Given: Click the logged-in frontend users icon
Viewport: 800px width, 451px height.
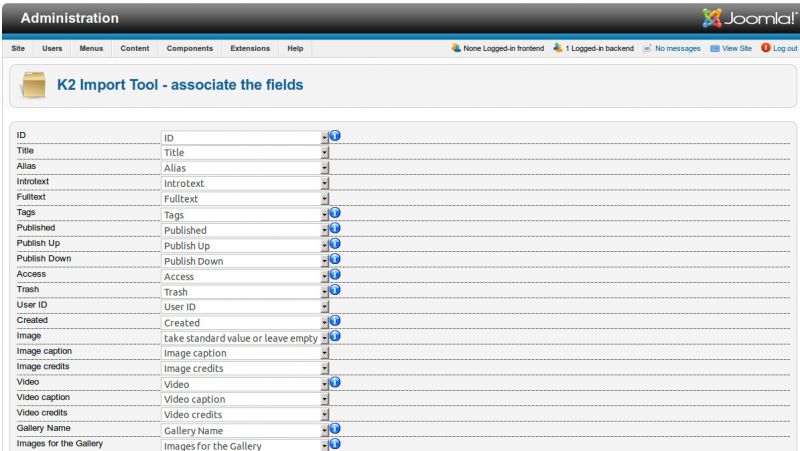Looking at the screenshot, I should [x=456, y=48].
